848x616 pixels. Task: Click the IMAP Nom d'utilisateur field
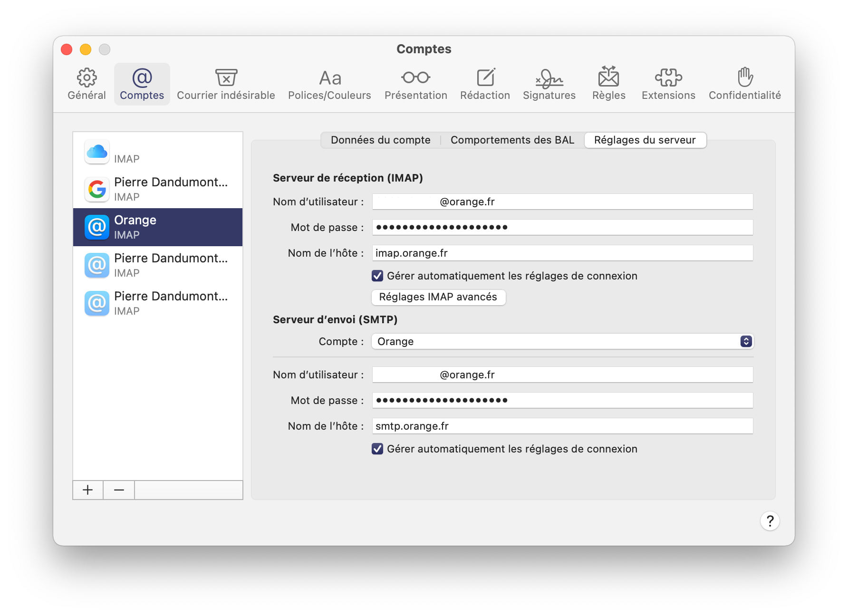click(x=563, y=202)
